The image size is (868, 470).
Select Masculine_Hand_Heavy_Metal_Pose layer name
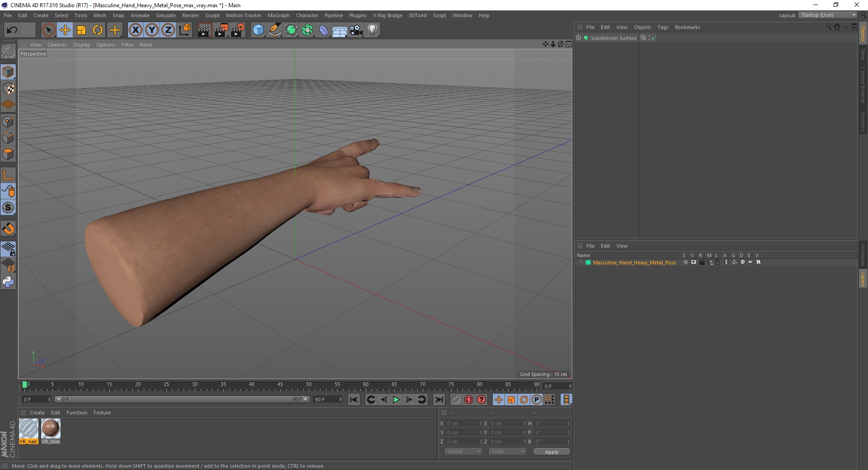pyautogui.click(x=634, y=263)
